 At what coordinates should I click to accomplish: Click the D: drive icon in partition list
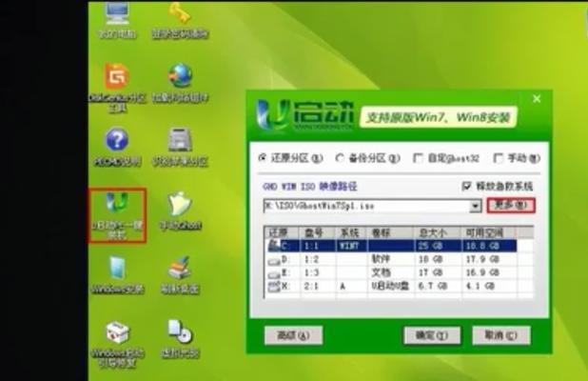tap(275, 260)
